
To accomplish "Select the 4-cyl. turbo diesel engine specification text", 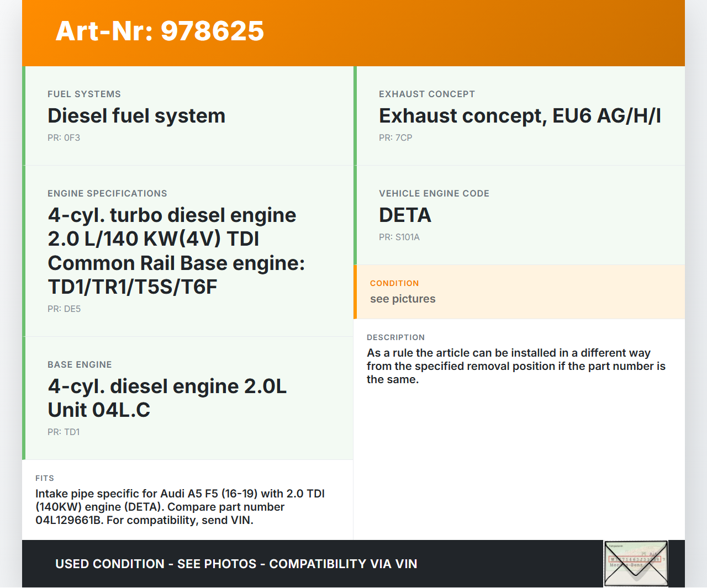I will click(176, 251).
